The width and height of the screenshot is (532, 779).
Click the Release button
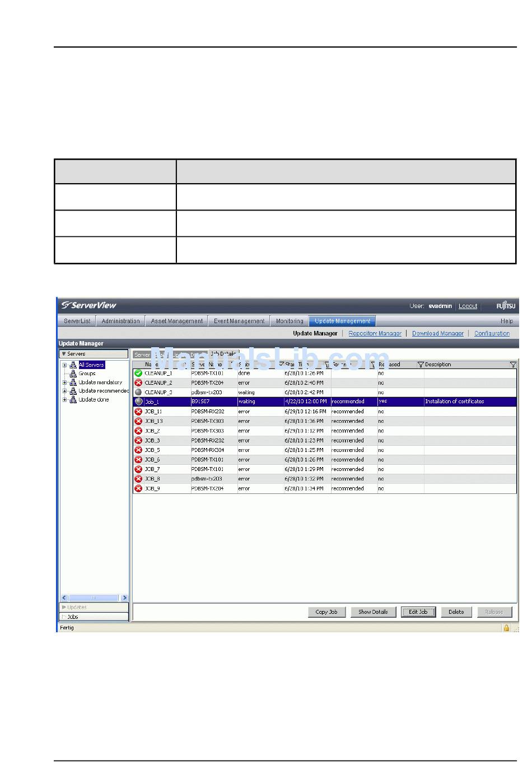(494, 612)
